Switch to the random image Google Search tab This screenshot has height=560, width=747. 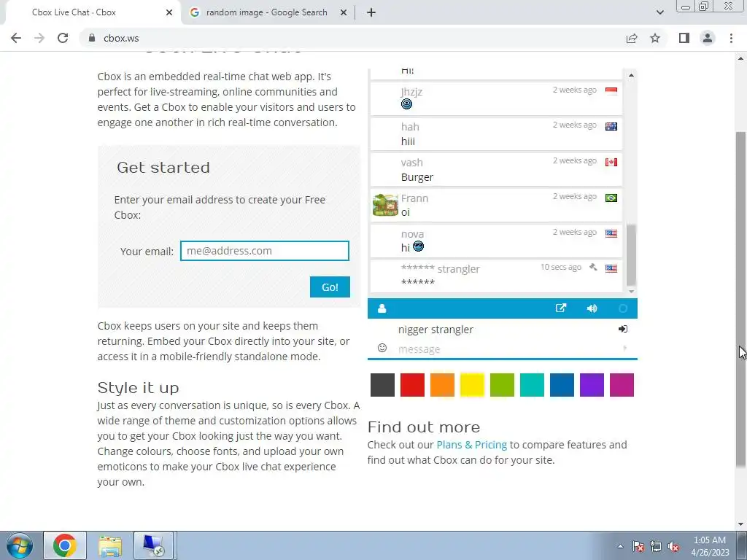pos(267,12)
